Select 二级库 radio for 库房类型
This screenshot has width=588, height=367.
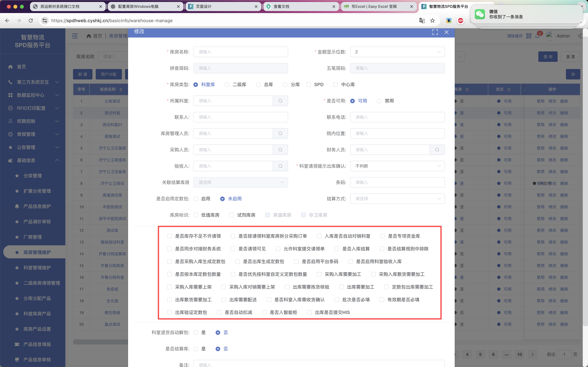(227, 84)
